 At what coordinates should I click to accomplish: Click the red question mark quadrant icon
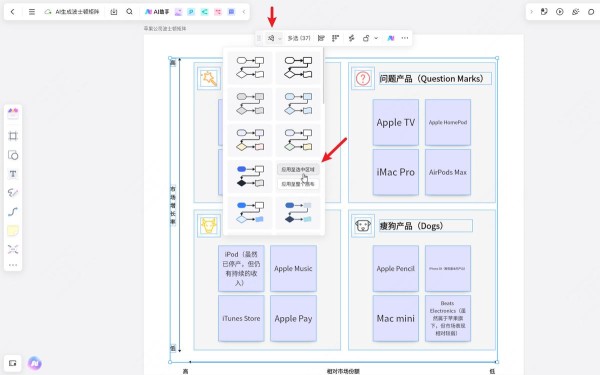(363, 79)
